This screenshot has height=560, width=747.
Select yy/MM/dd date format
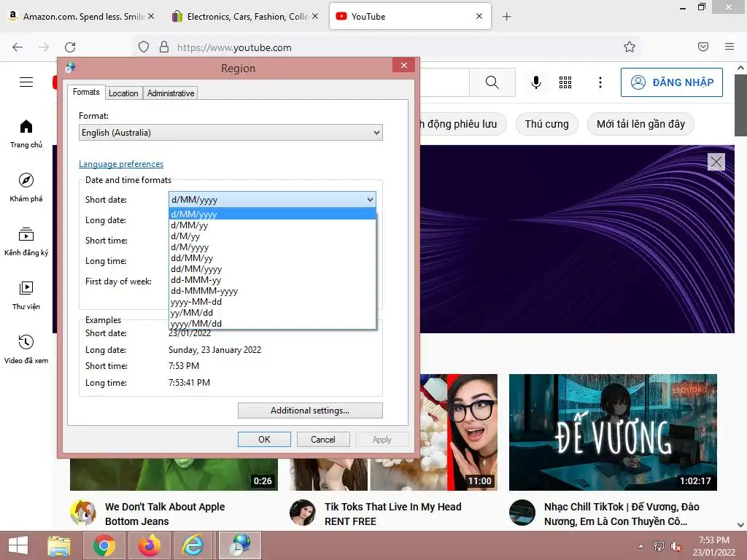pos(273,313)
